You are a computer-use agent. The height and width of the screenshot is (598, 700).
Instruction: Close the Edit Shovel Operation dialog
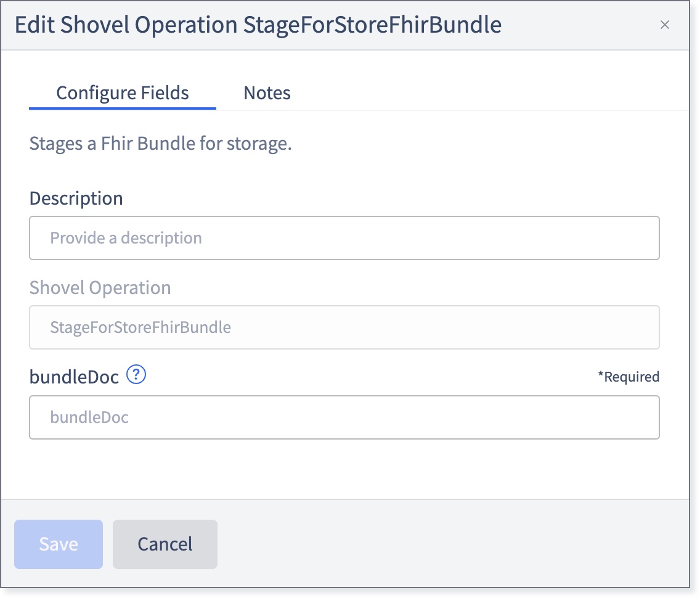[x=664, y=25]
